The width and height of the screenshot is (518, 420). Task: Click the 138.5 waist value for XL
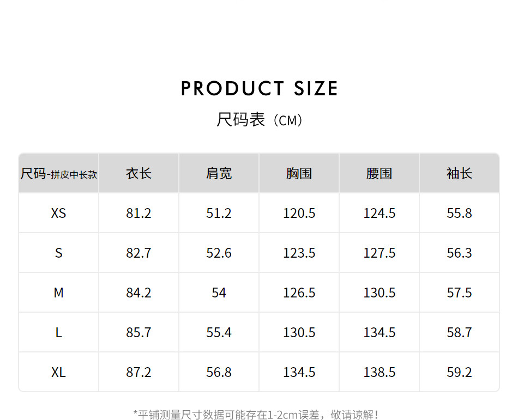[379, 372]
